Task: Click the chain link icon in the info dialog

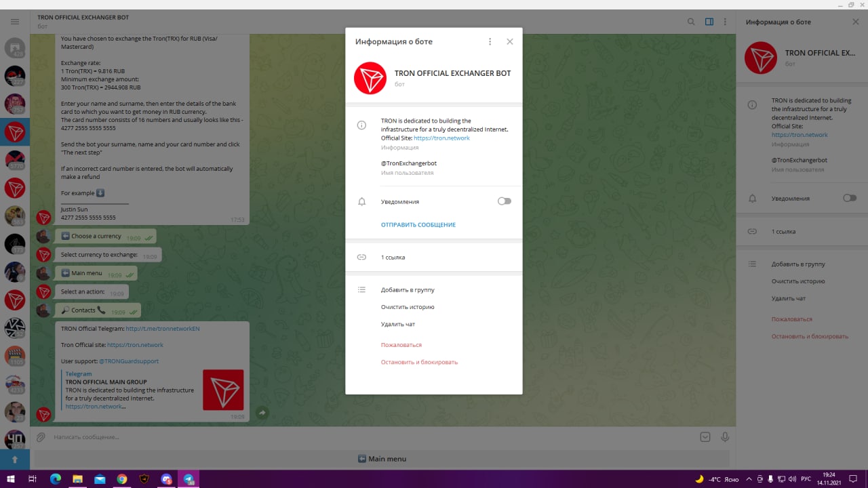Action: tap(361, 258)
